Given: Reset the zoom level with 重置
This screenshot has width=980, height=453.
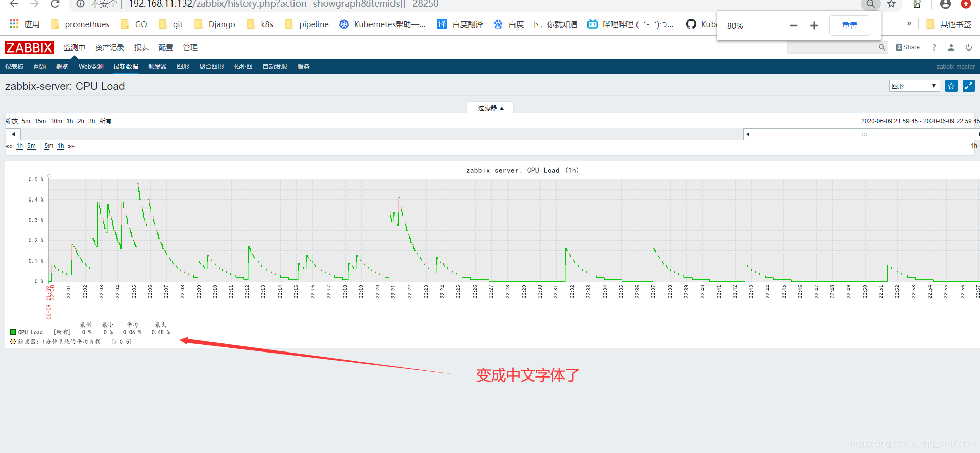Looking at the screenshot, I should [850, 26].
